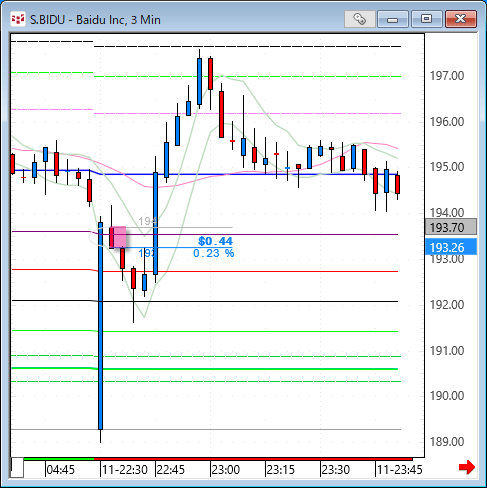The width and height of the screenshot is (487, 488).
Task: Click the 23:30 time axis label
Action: pyautogui.click(x=336, y=470)
